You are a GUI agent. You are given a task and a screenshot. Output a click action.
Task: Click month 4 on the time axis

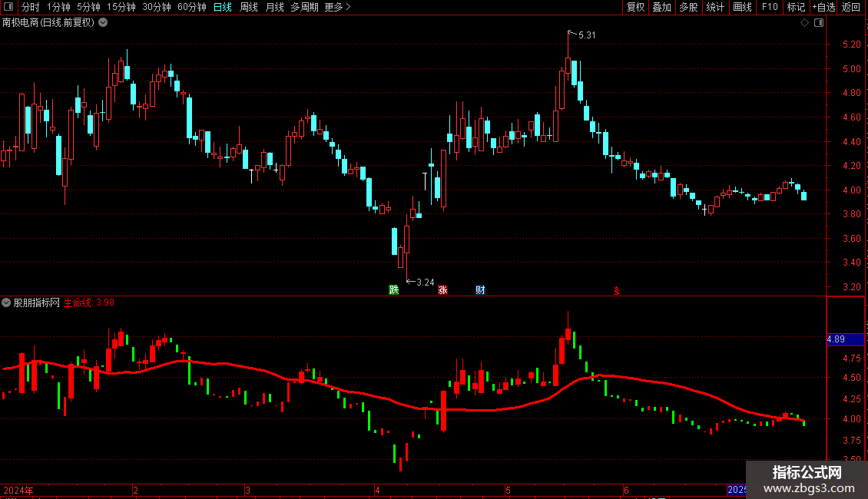(377, 490)
